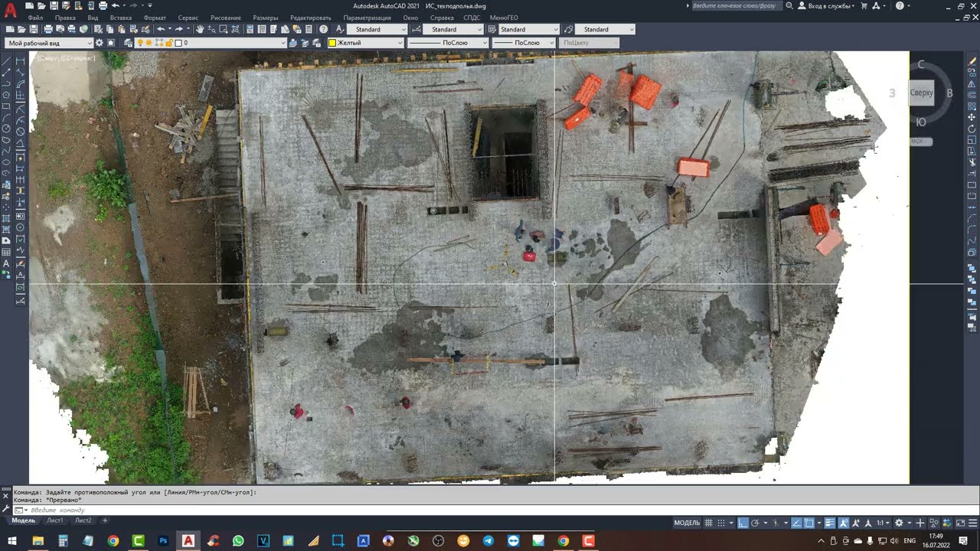This screenshot has height=551, width=980.
Task: Toggle Polar tracking in status bar
Action: [755, 523]
